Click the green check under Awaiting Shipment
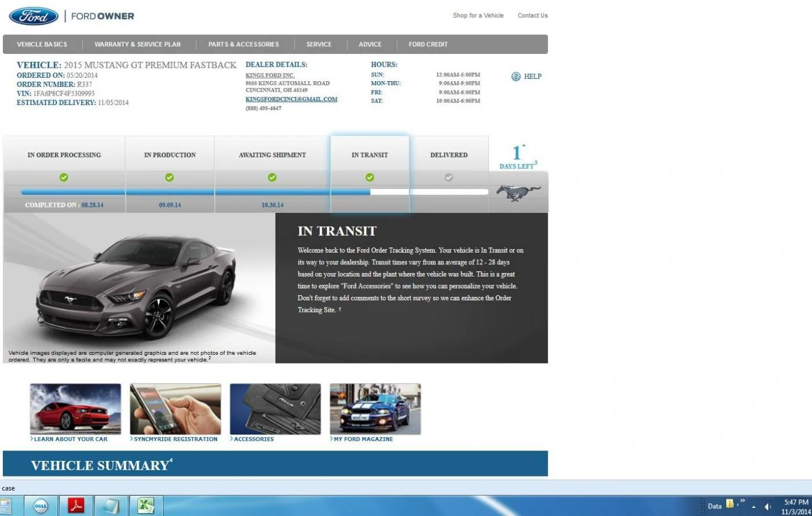The height and width of the screenshot is (516, 812). [272, 177]
